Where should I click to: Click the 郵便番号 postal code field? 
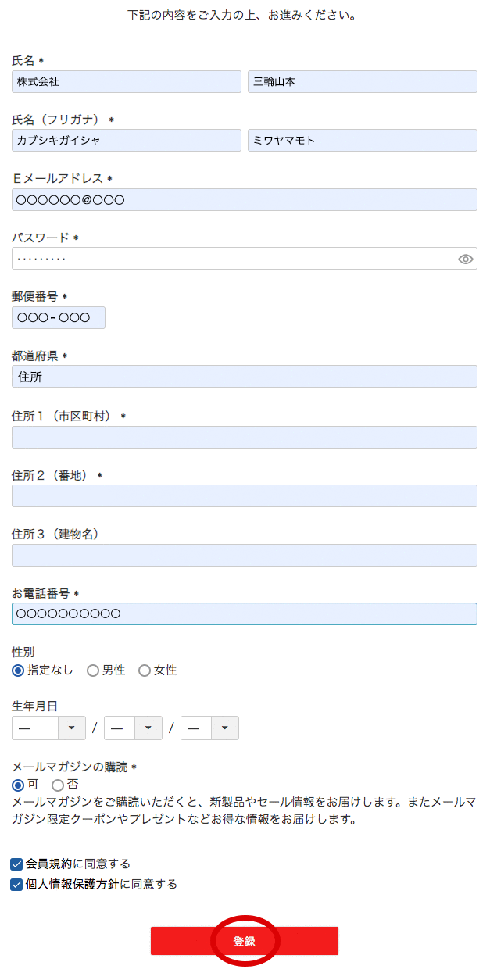(58, 317)
